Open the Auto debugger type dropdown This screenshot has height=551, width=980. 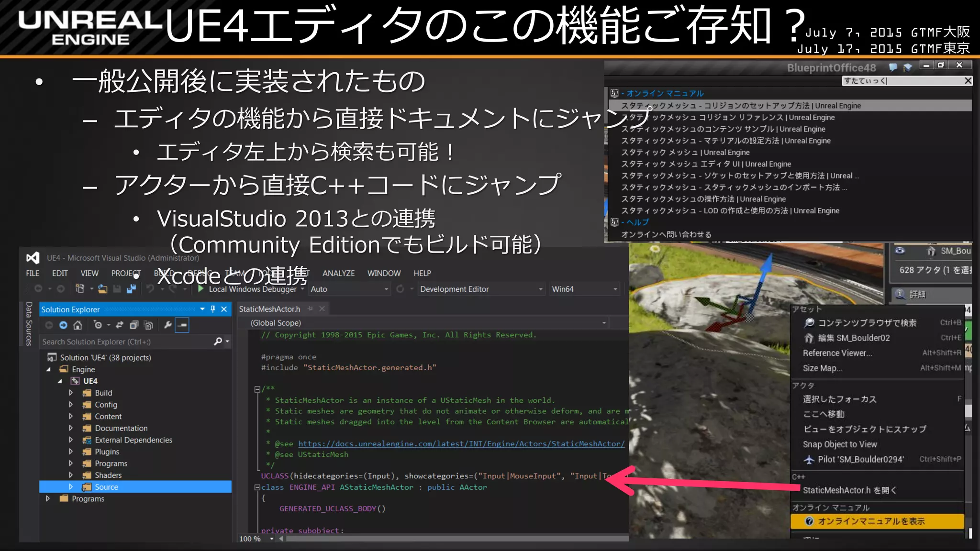click(386, 289)
